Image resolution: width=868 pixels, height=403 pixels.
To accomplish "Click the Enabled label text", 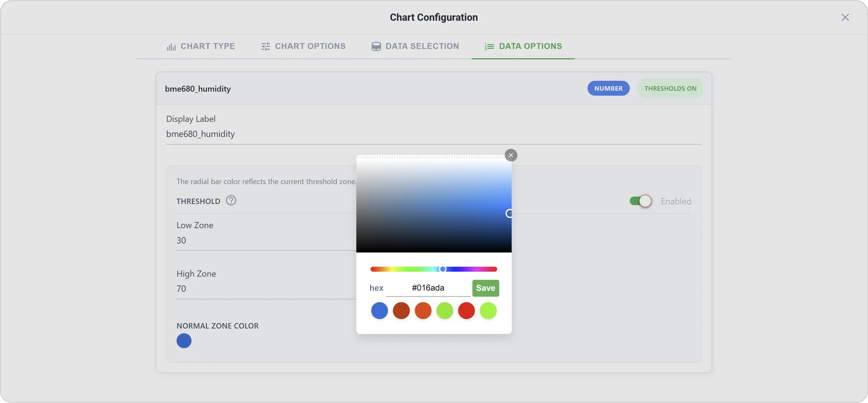I will [x=676, y=201].
